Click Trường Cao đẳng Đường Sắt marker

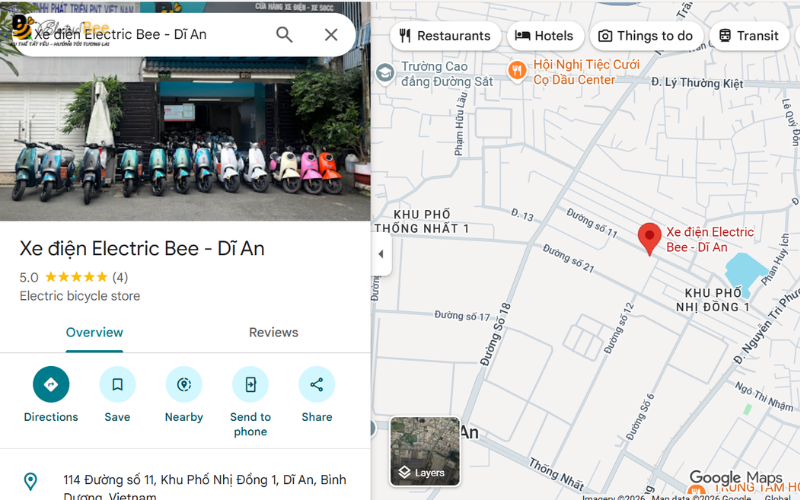point(385,73)
